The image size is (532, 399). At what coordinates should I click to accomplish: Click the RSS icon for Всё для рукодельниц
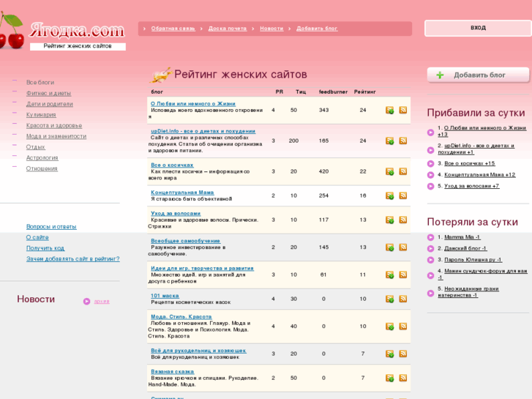pyautogui.click(x=402, y=354)
